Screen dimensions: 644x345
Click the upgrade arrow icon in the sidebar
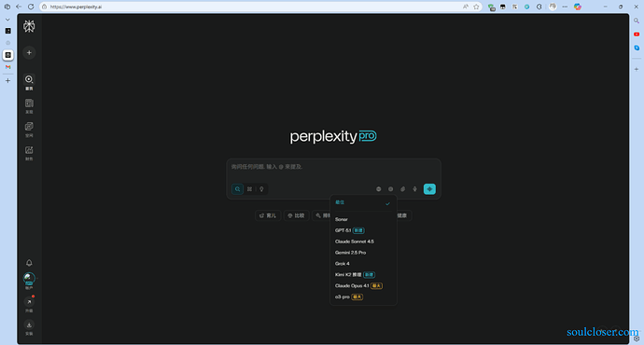tap(29, 302)
